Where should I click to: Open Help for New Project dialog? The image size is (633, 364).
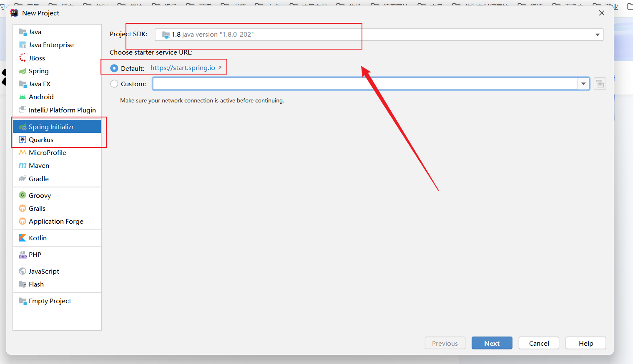tap(586, 343)
